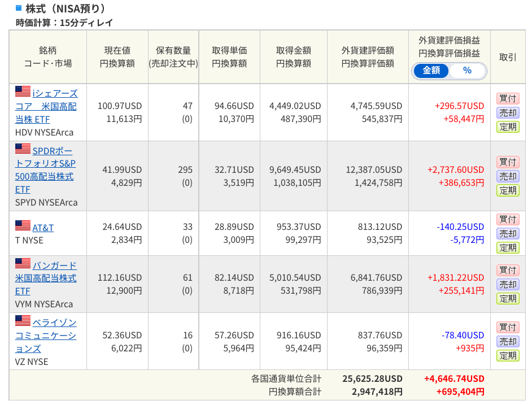532x405 pixels.
Task: Click the US flag icon beside VYM
Action: click(x=23, y=263)
